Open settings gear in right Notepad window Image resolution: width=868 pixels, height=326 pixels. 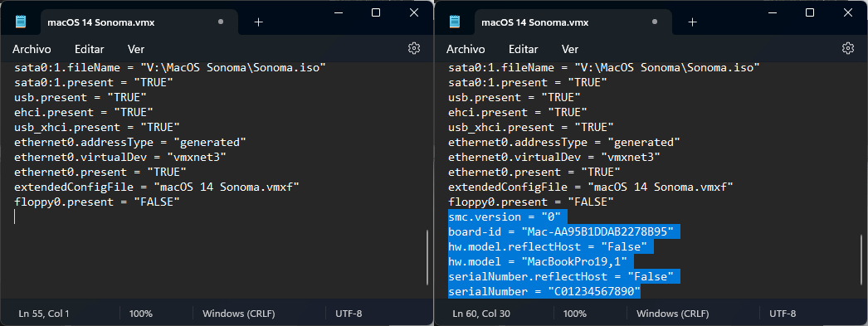click(x=847, y=48)
